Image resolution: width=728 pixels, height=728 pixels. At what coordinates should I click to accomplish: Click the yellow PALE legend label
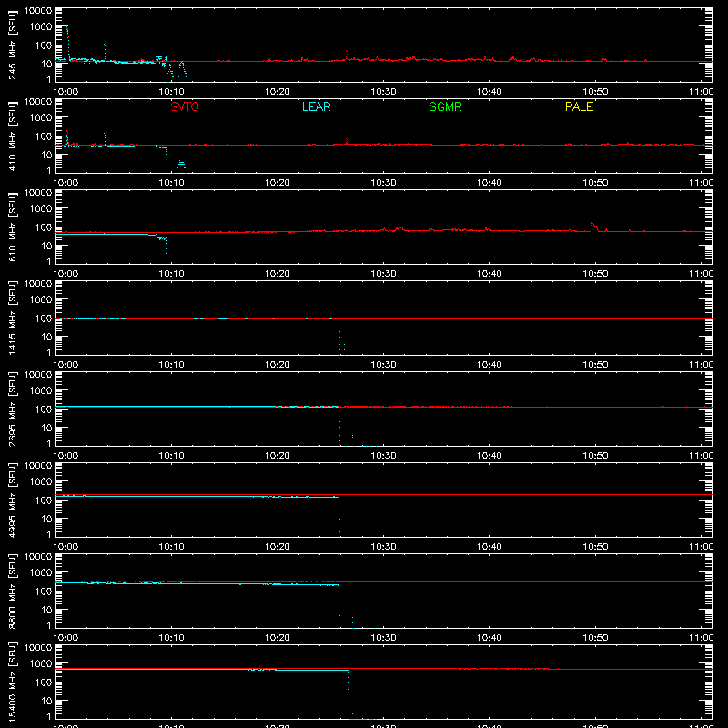[579, 106]
